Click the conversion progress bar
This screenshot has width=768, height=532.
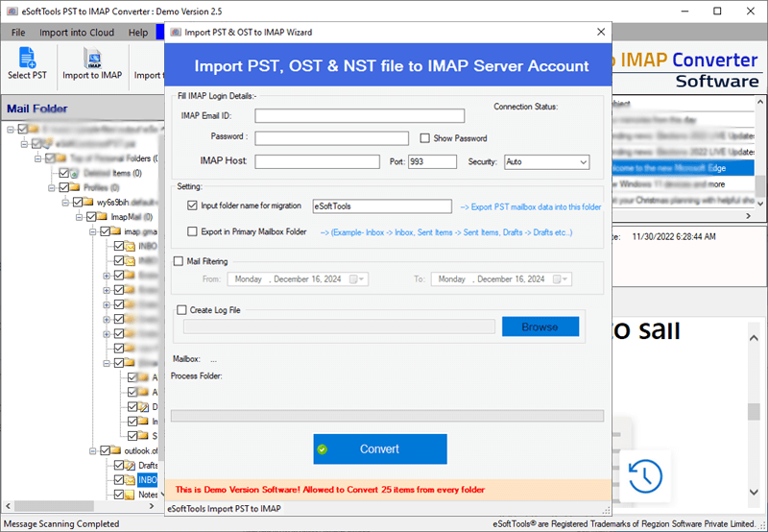[387, 416]
